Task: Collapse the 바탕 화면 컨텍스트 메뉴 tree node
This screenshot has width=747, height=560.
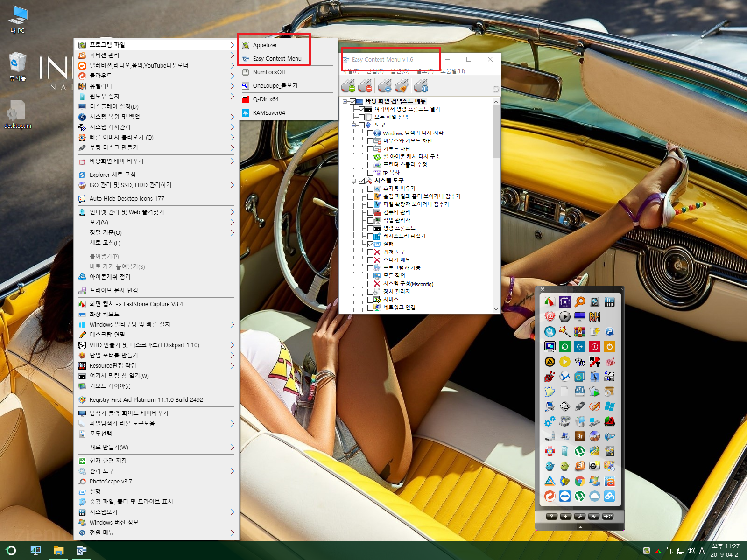Action: pos(345,101)
